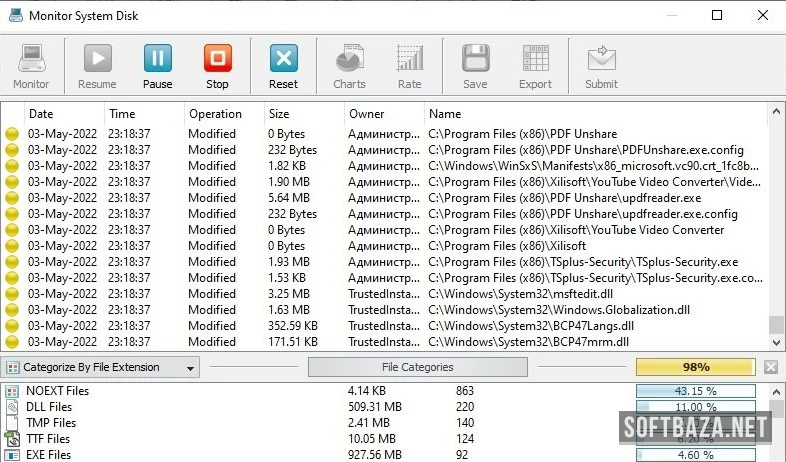Click the 98% progress bar
Image resolution: width=786 pixels, height=462 pixels.
click(x=695, y=367)
